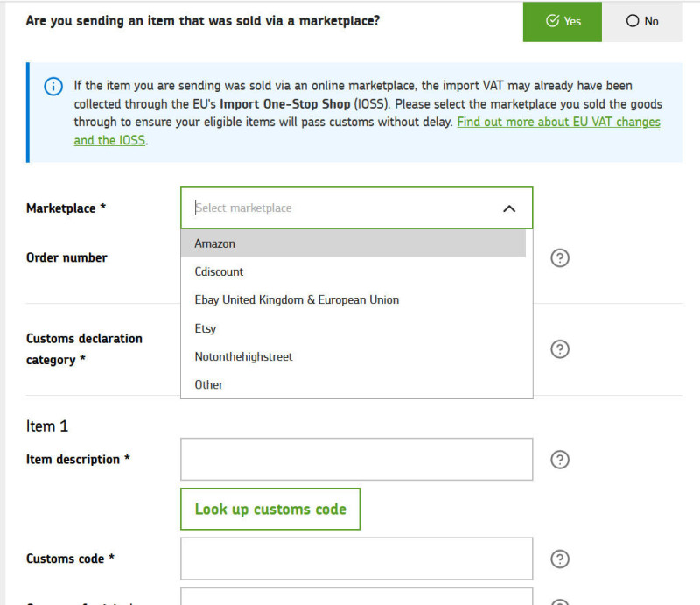Viewport: 700px width, 605px height.
Task: Click the blue info icon in the notice
Action: point(53,86)
